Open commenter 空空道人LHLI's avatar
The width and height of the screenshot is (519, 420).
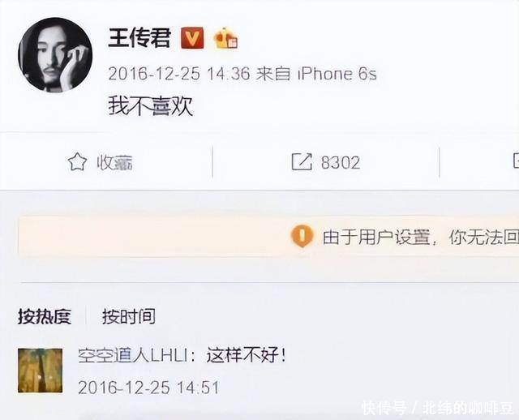click(40, 371)
